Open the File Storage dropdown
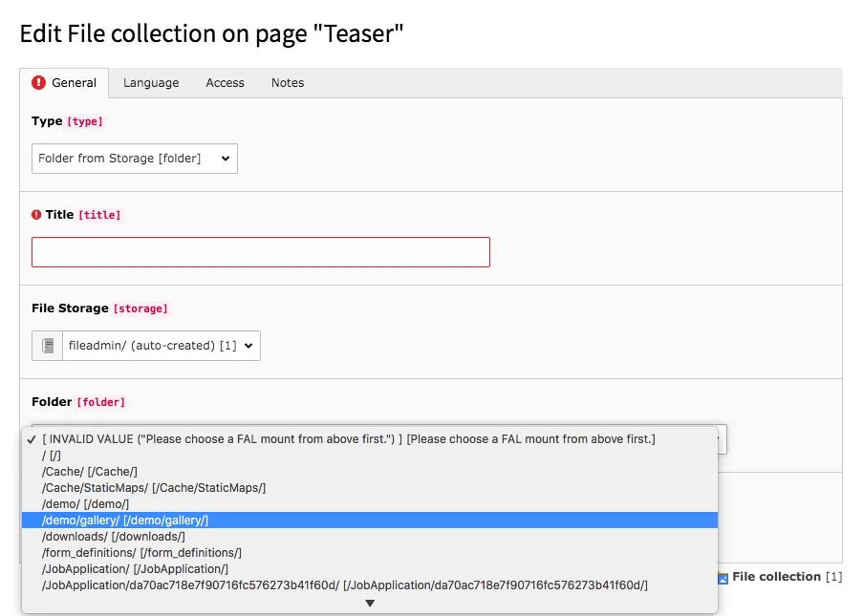863x616 pixels. click(x=160, y=345)
